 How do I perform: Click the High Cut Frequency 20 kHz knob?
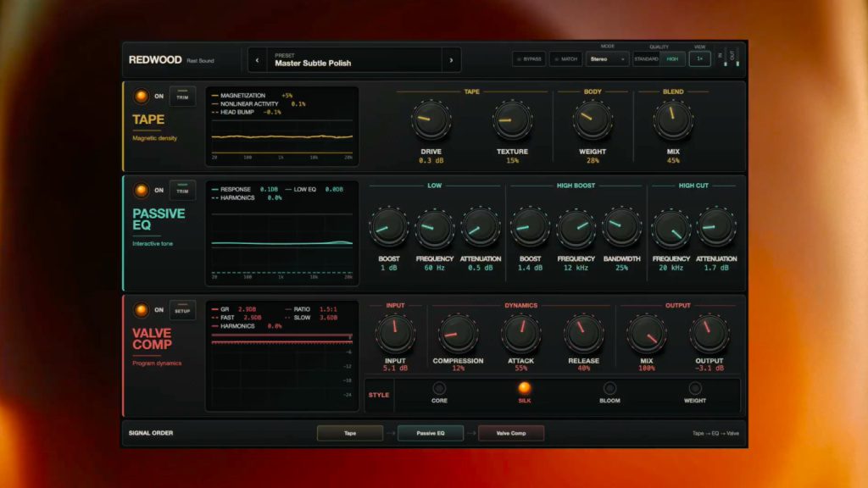point(671,227)
